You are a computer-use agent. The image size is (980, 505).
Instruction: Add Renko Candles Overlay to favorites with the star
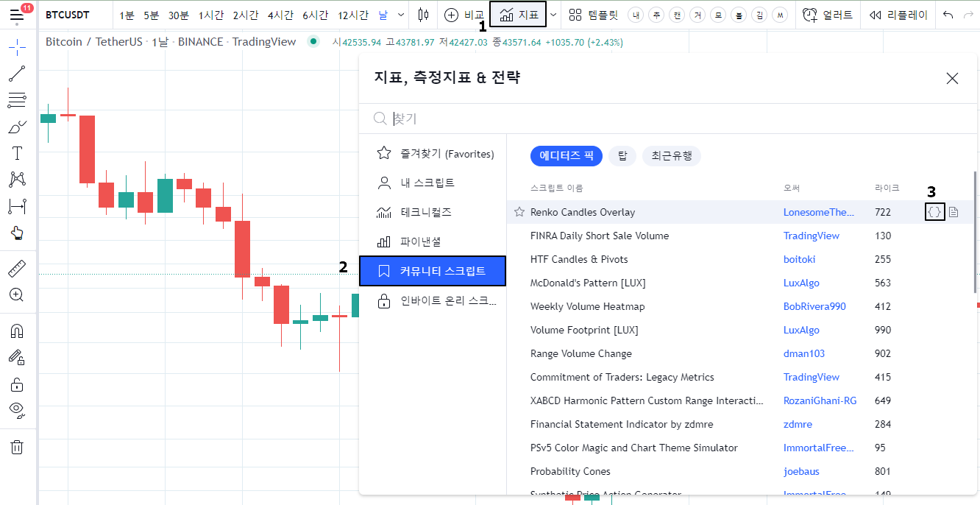tap(519, 212)
